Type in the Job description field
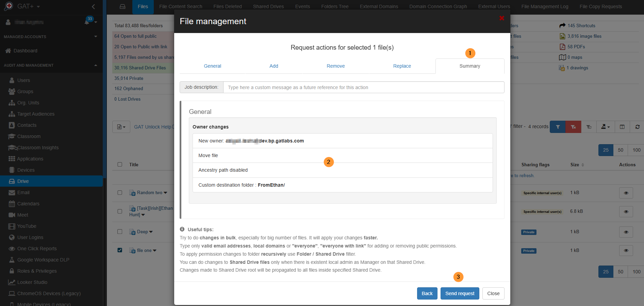644x306 pixels. (363, 87)
